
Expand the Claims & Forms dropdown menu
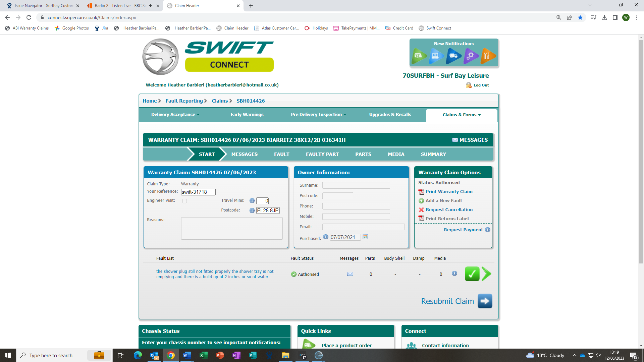462,115
